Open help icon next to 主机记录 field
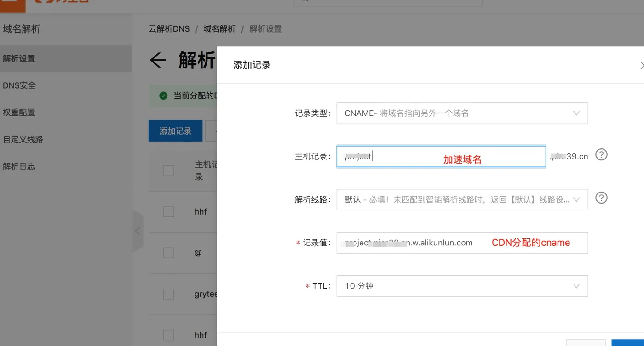644x346 pixels. click(x=601, y=154)
